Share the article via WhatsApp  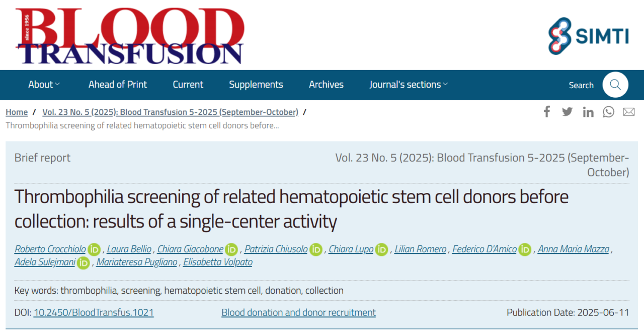608,111
